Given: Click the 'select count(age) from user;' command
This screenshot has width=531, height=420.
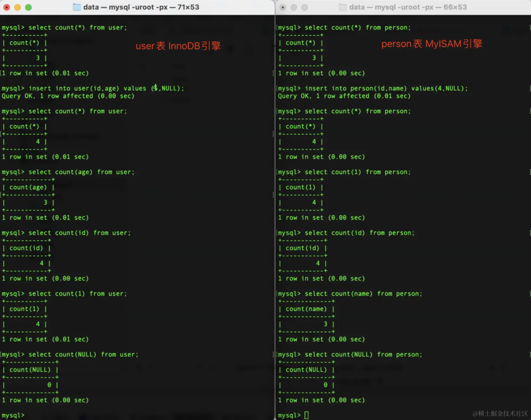Looking at the screenshot, I should pyautogui.click(x=81, y=172).
